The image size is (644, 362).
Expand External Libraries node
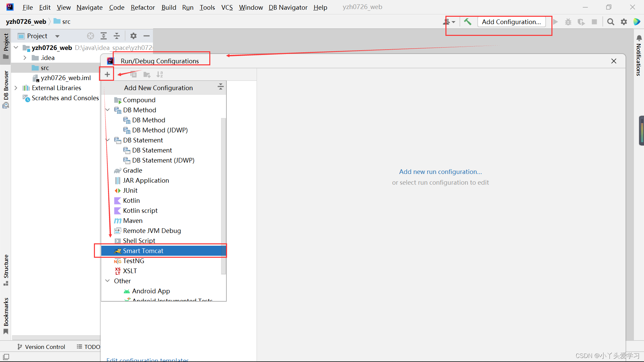pos(16,88)
